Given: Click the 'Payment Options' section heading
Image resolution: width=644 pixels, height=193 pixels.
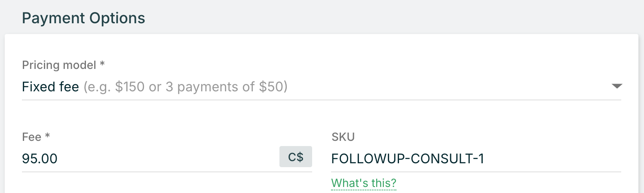Looking at the screenshot, I should click(x=83, y=18).
